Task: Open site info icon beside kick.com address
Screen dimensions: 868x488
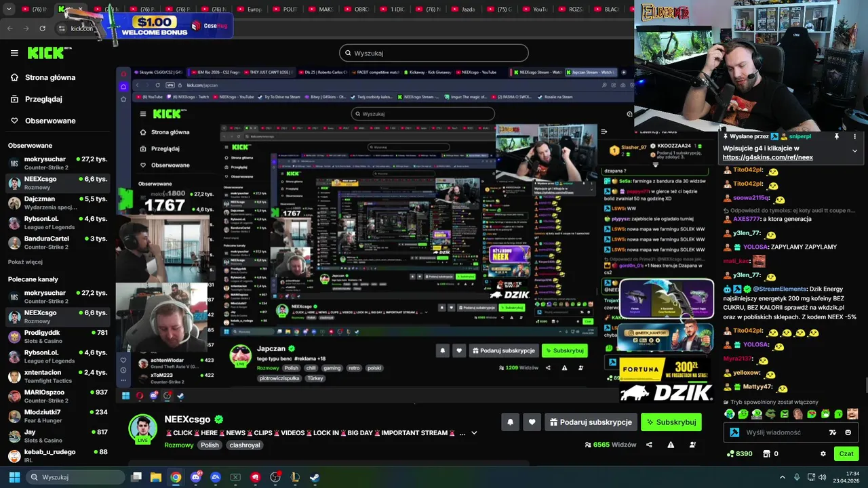Action: (x=62, y=28)
